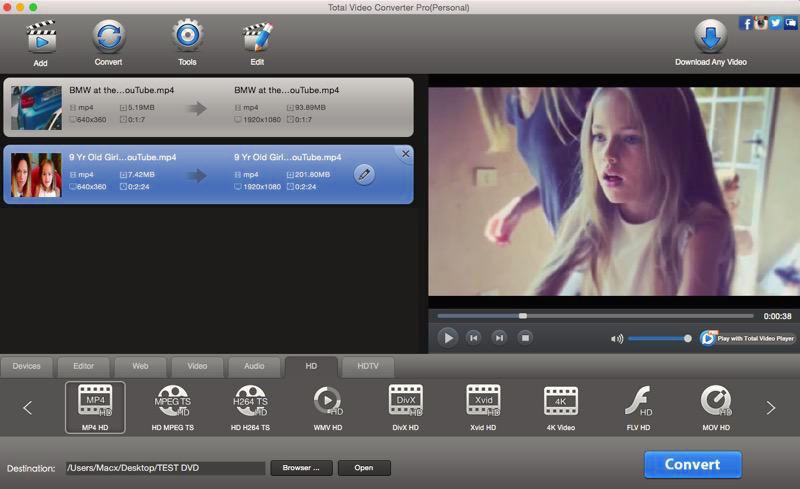Switch to the Editor tab
Viewport: 800px width, 489px height.
[x=84, y=366]
